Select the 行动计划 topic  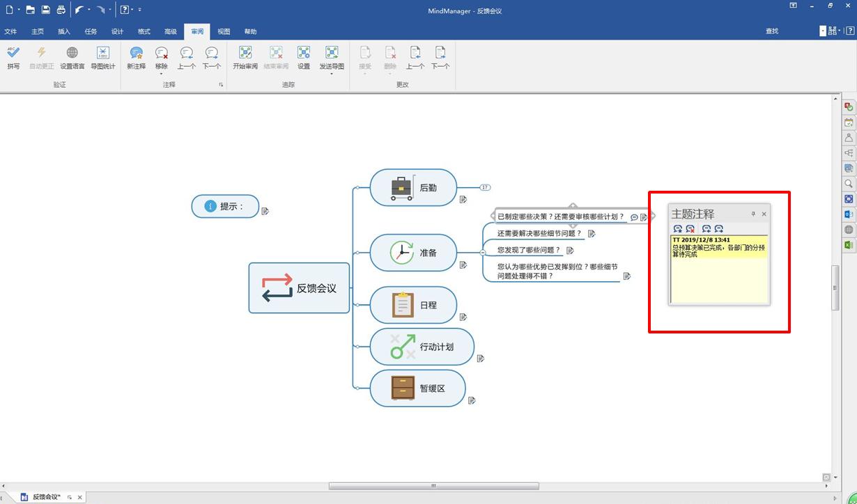pos(422,347)
